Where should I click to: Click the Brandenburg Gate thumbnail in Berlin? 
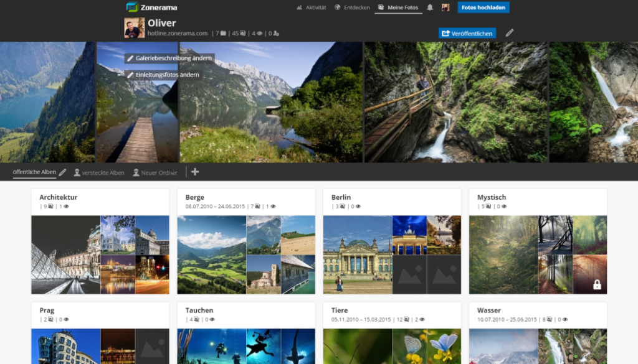pyautogui.click(x=409, y=235)
